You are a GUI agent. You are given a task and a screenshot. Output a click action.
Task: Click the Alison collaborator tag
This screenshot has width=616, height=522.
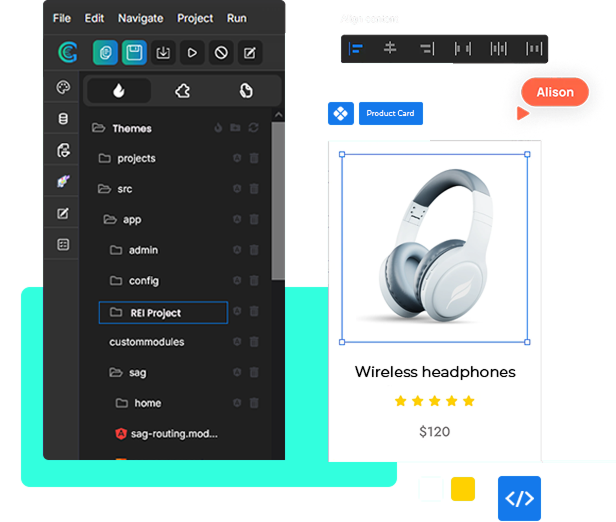pos(555,92)
